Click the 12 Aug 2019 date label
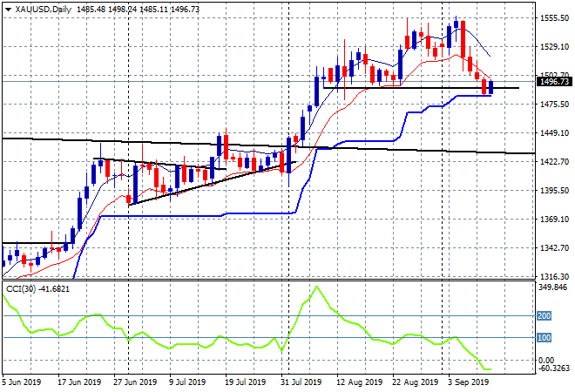The height and width of the screenshot is (392, 575). [360, 382]
